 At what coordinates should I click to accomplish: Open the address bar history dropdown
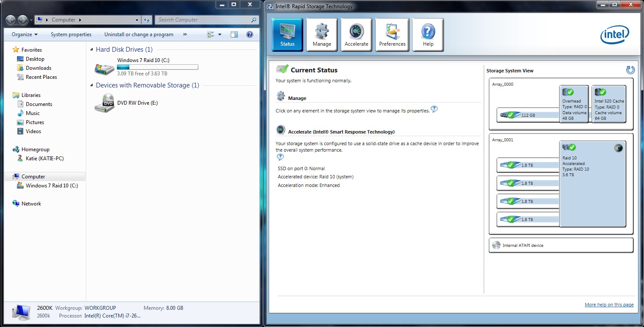pyautogui.click(x=137, y=20)
